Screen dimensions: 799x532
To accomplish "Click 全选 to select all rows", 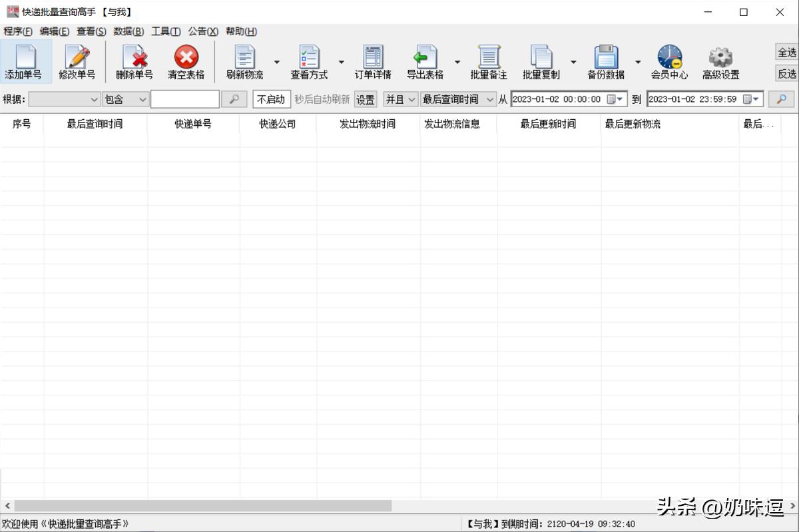I will point(786,51).
